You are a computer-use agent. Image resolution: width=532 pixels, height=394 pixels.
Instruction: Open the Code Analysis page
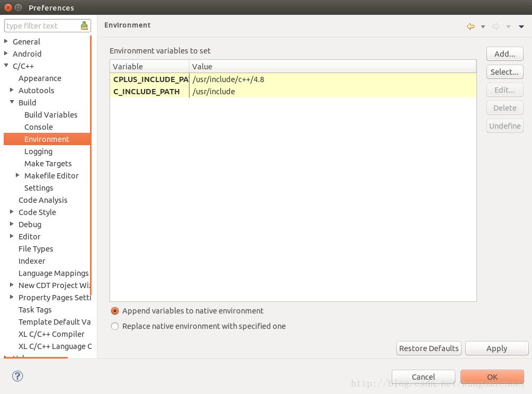(43, 200)
